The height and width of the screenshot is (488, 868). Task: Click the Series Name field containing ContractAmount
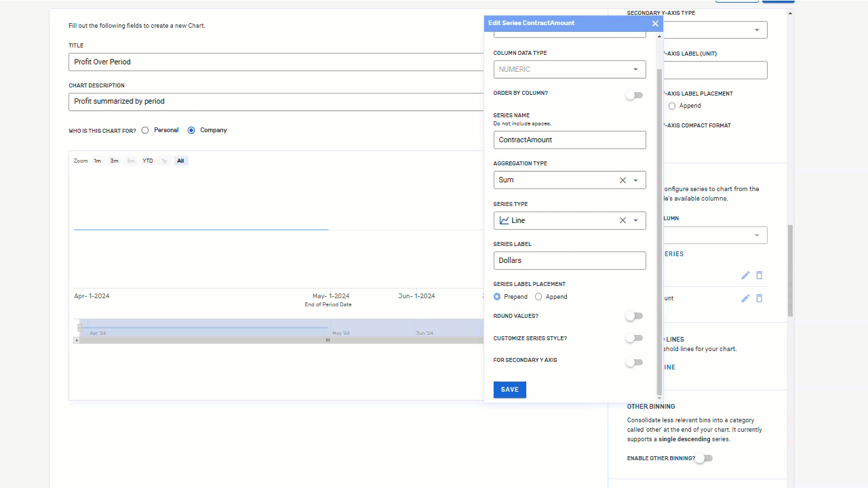(x=570, y=140)
